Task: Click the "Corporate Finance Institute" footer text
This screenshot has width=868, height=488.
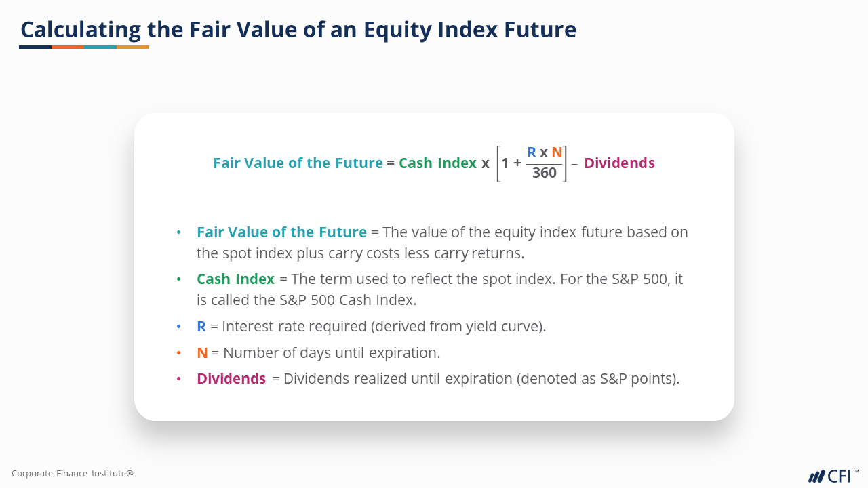Action: 73,474
